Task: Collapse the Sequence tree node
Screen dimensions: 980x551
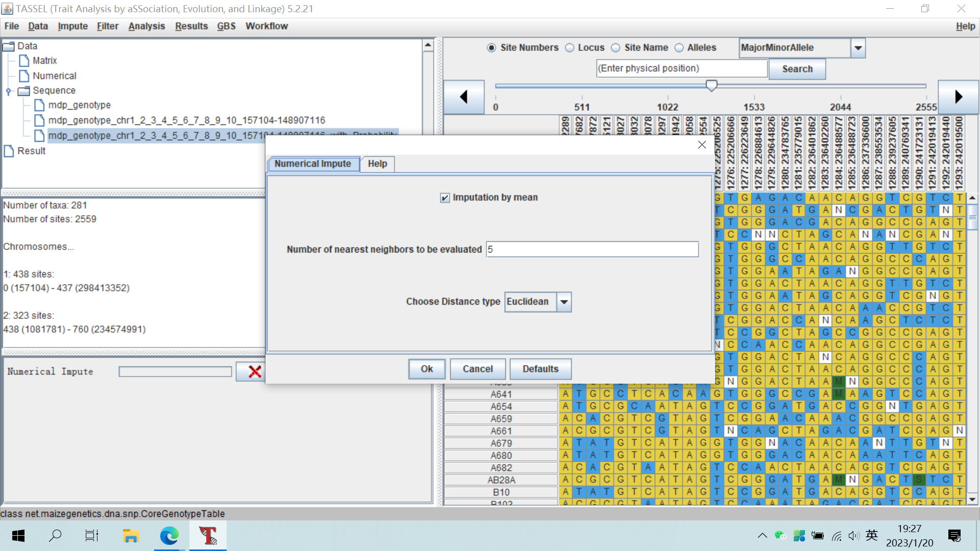Action: pos(9,91)
